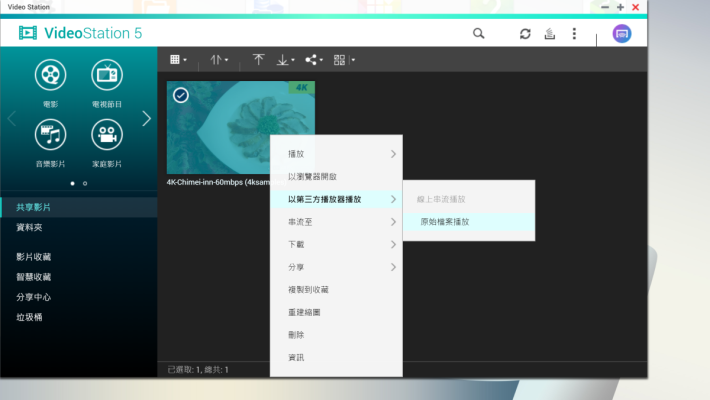This screenshot has width=710, height=400.
Task: Go to previous category page arrow
Action: click(x=12, y=119)
